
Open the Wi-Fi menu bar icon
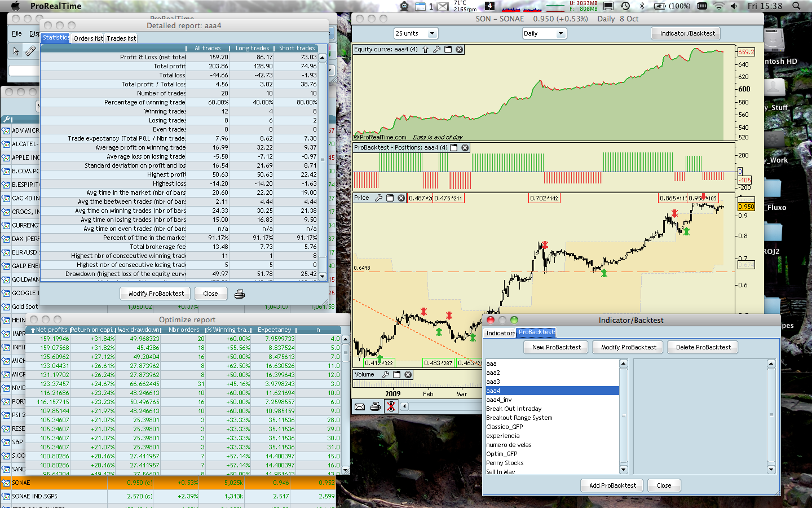click(718, 6)
